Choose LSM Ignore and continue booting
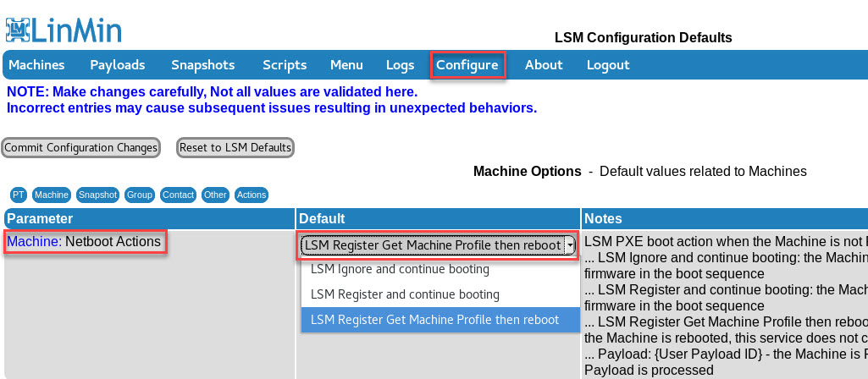The image size is (868, 379). pyautogui.click(x=400, y=270)
